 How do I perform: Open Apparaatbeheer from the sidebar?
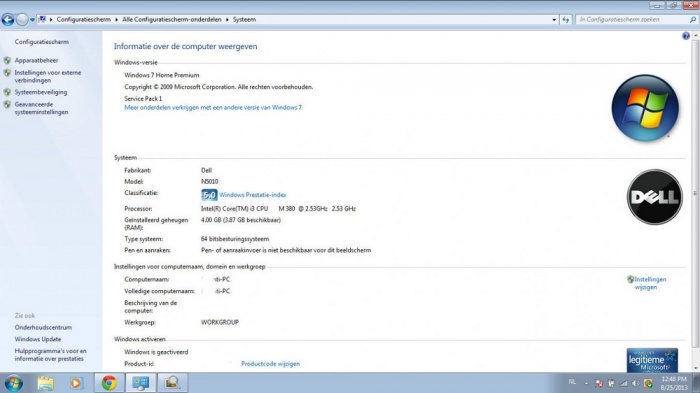tap(36, 60)
